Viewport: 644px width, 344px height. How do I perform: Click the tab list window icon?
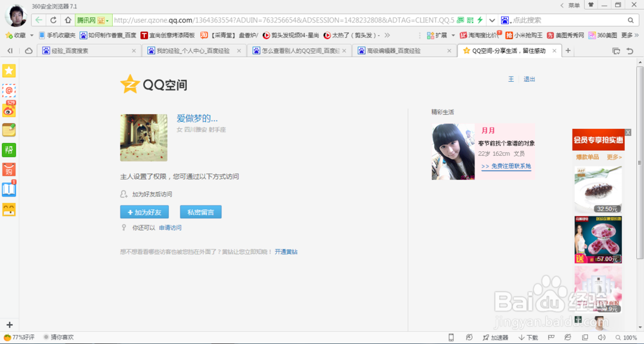616,51
